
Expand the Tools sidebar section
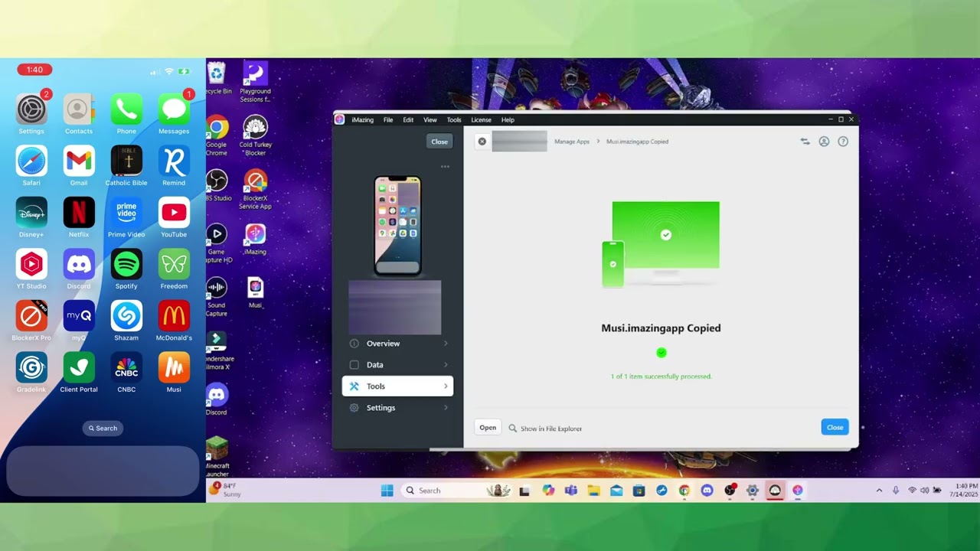coord(397,386)
